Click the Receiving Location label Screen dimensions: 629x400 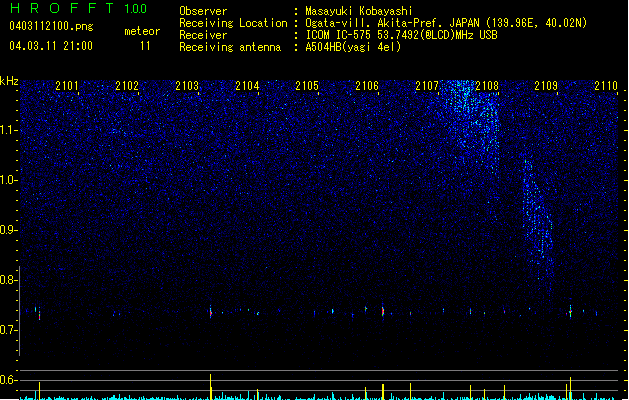(x=233, y=23)
